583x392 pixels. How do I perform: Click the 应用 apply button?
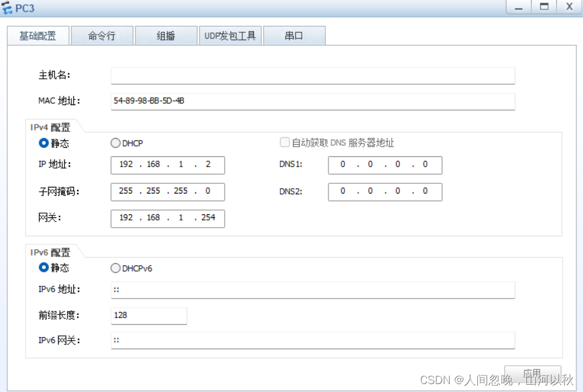(532, 374)
